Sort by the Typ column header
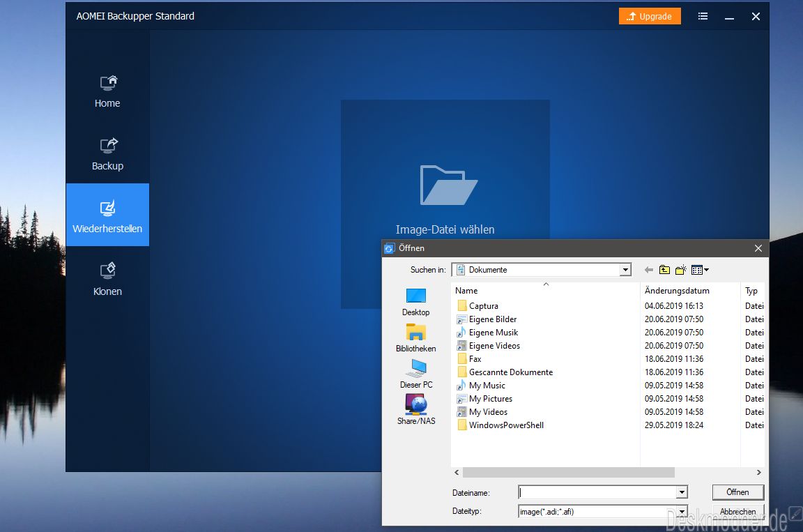The height and width of the screenshot is (532, 803). tap(752, 291)
